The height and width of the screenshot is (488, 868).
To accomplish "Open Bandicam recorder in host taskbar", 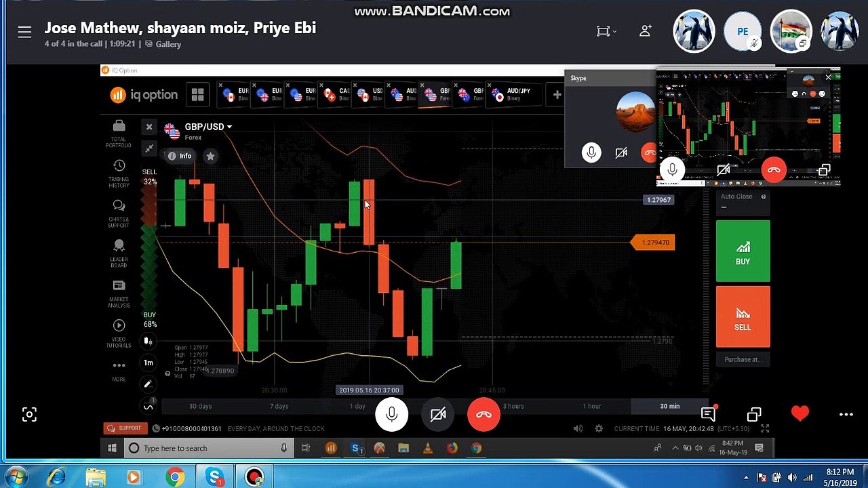I will [254, 477].
